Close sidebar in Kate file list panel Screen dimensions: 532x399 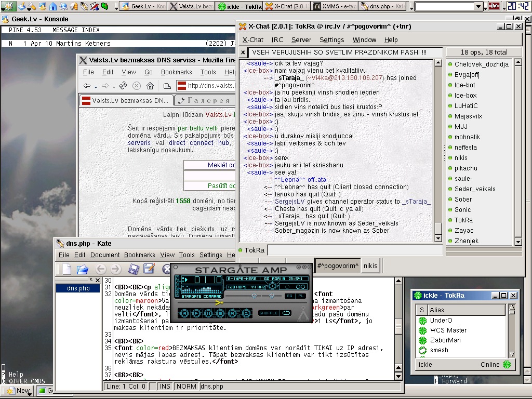pyautogui.click(x=98, y=280)
